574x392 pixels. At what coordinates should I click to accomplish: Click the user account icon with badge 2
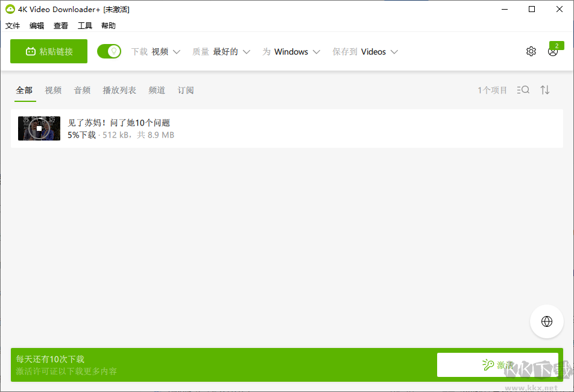click(x=553, y=52)
